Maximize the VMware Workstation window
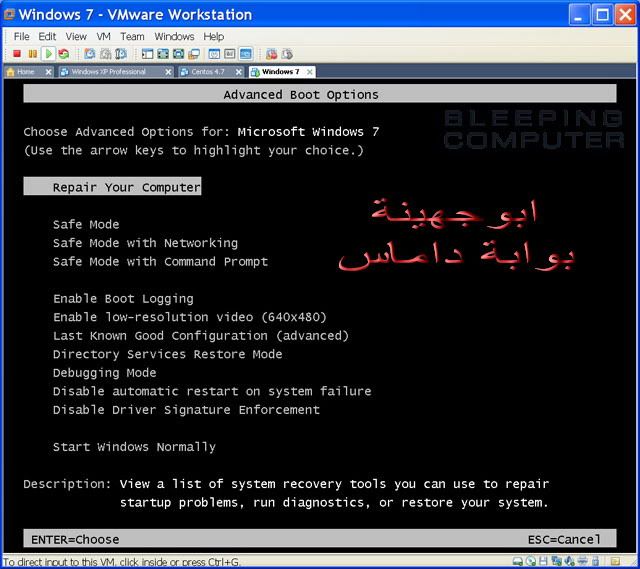This screenshot has height=569, width=640. pyautogui.click(x=602, y=15)
